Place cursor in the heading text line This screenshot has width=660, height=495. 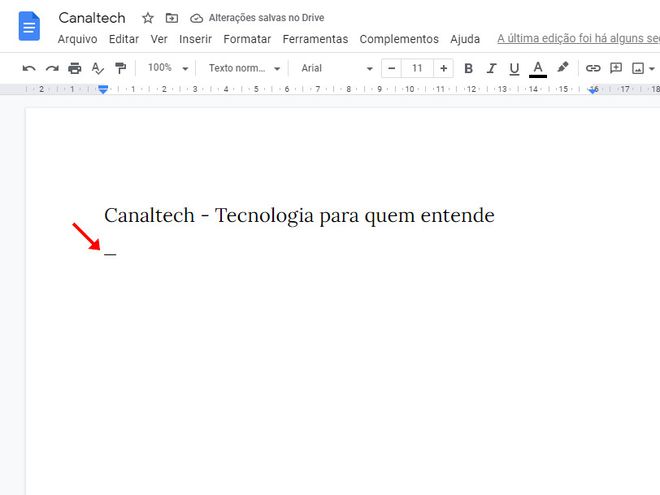click(299, 216)
